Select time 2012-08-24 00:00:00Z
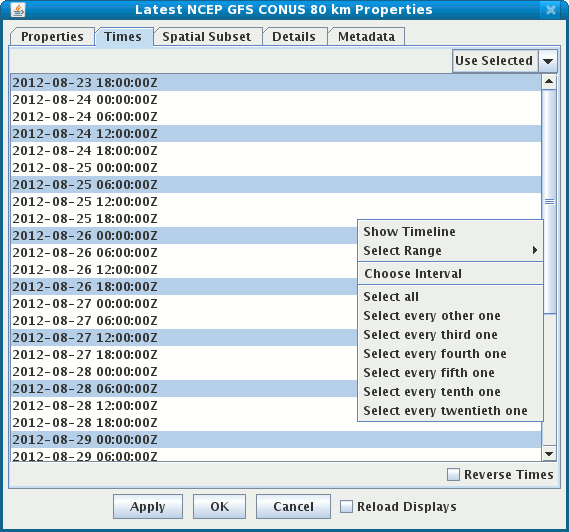 pos(276,100)
